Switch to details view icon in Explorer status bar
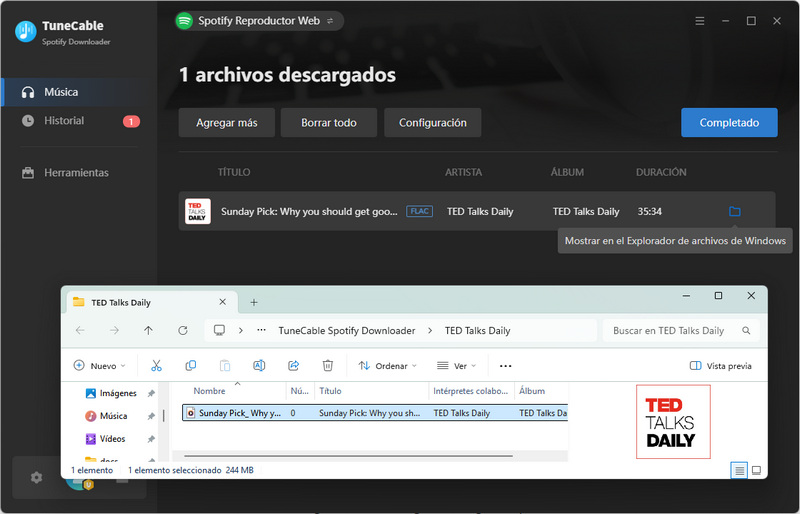 739,470
